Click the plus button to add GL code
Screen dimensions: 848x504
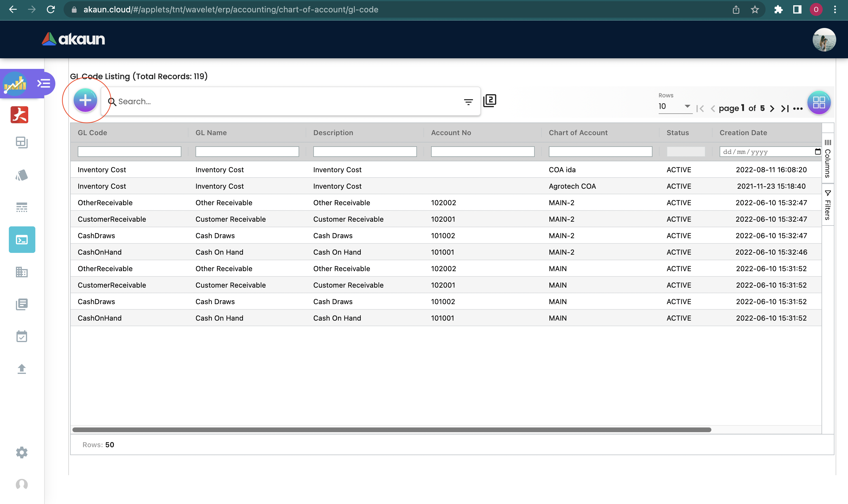tap(85, 100)
